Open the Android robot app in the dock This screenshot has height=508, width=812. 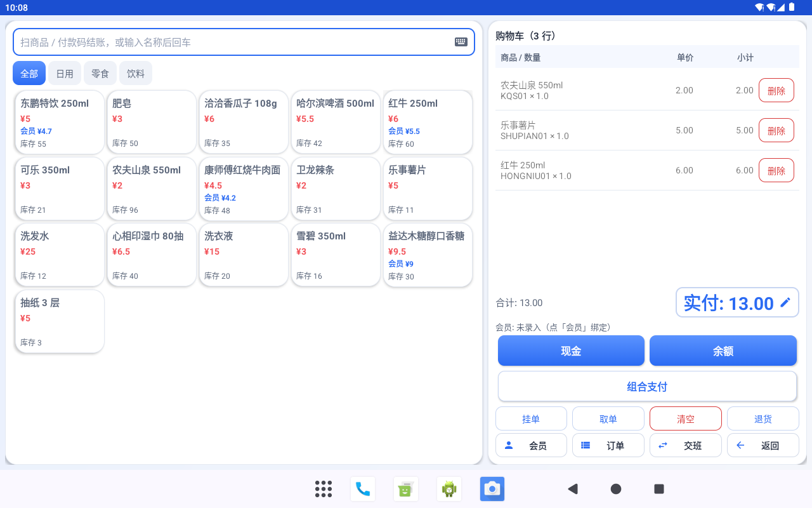click(449, 489)
